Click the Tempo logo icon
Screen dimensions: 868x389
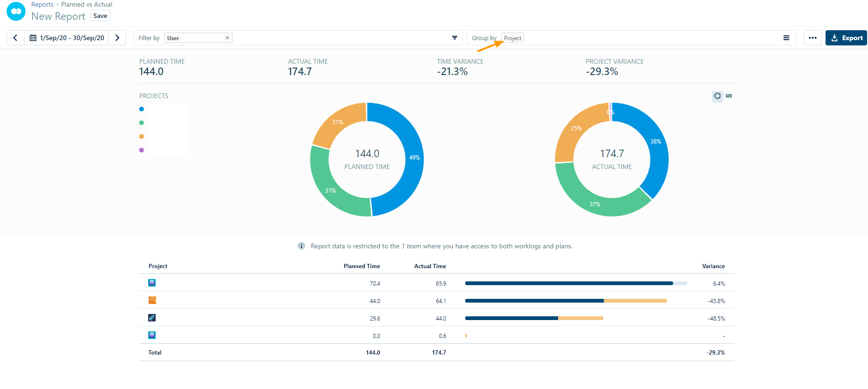tap(16, 11)
